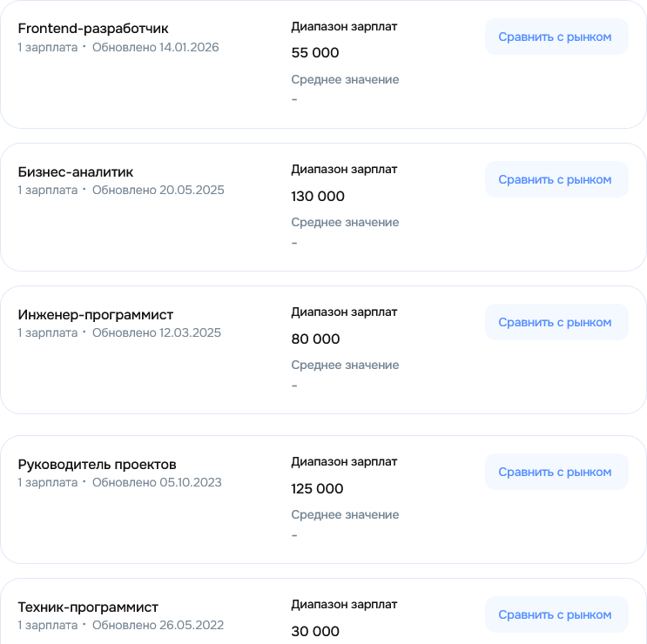This screenshot has width=647, height=644.
Task: Open the Frontend-разработчик position title
Action: [93, 29]
